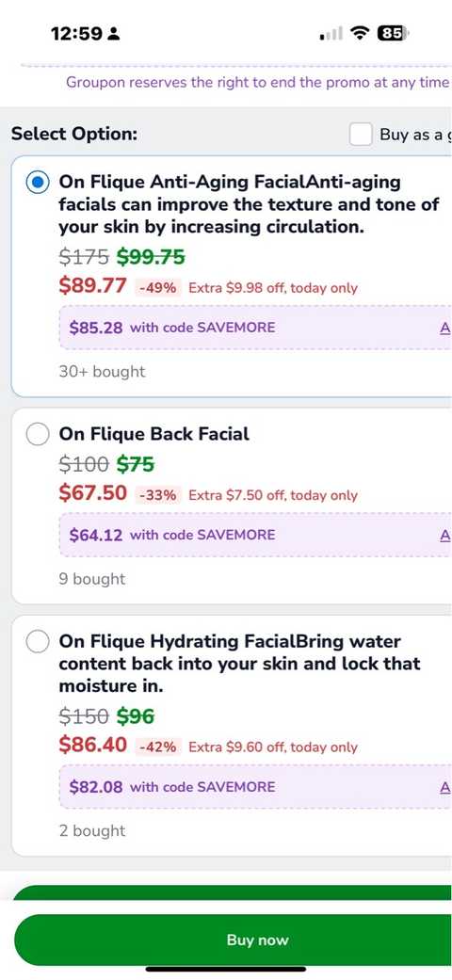The width and height of the screenshot is (452, 980).
Task: Tap the $85.28 SAVEMORE promo code banner
Action: pyautogui.click(x=255, y=328)
